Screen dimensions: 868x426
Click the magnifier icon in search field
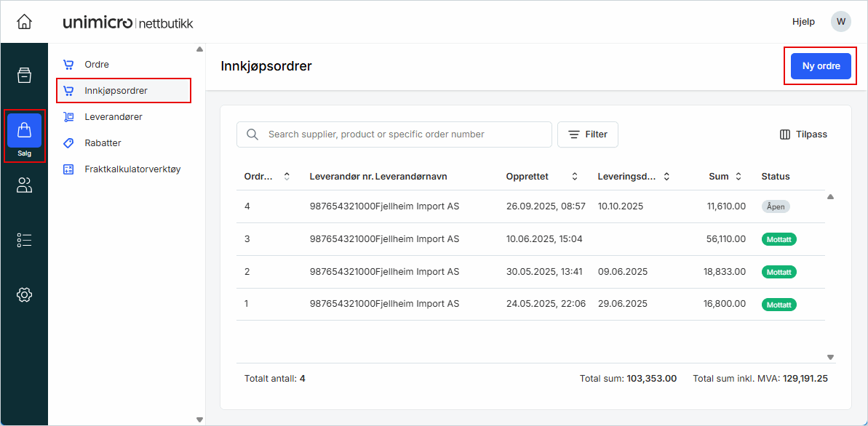click(252, 134)
